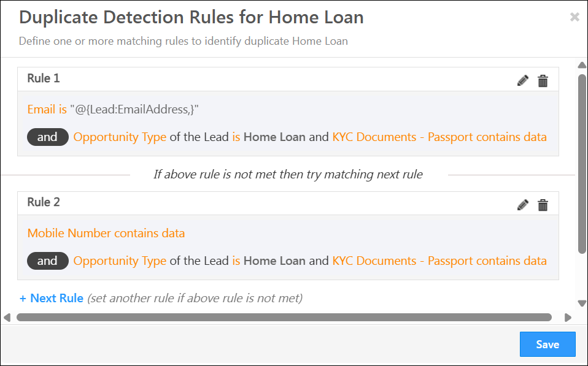Click the Rule 2 header bar
This screenshot has width=588, height=366.
(288, 204)
